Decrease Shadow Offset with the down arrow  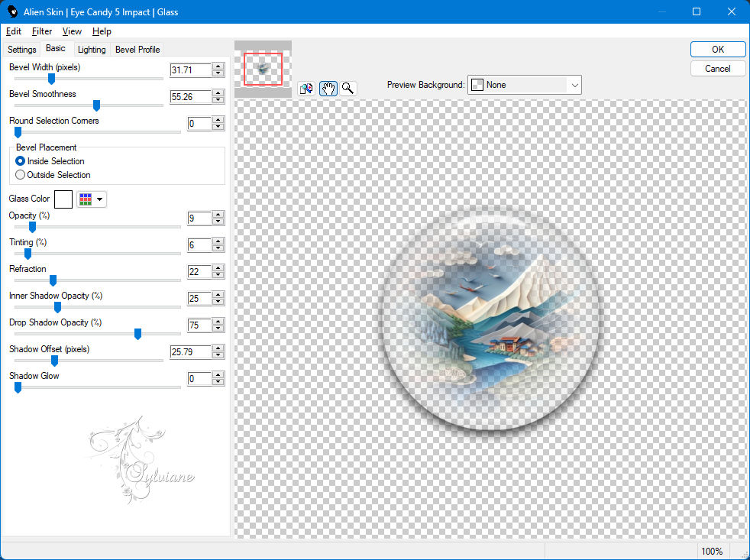coord(218,355)
